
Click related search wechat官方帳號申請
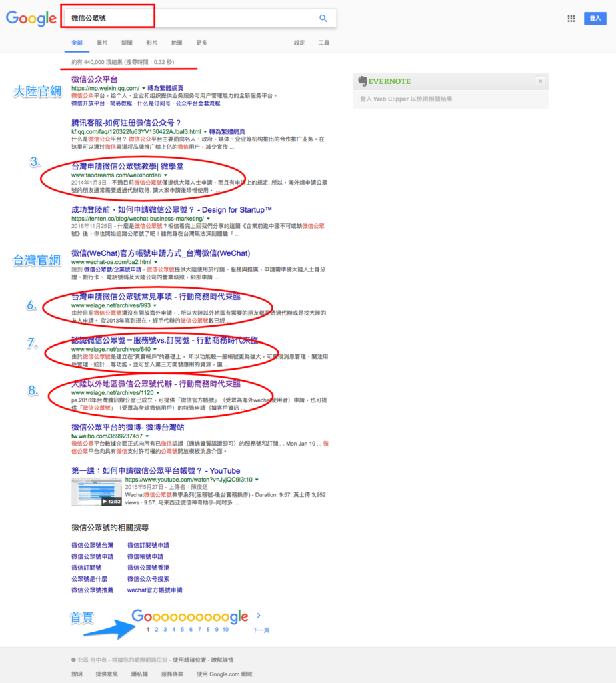[x=155, y=590]
